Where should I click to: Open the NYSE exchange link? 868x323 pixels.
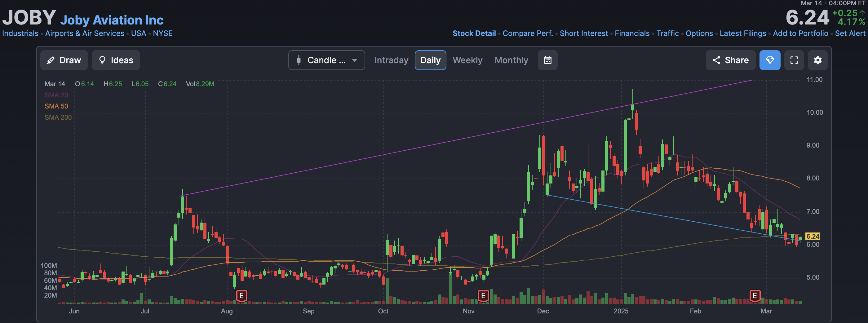tap(163, 33)
